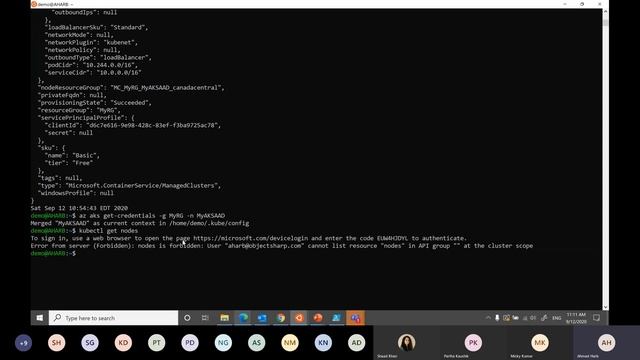Screen dimensions: 640x360
Task: Click the 'kubectl get nodes' command text
Action: [x=109, y=231]
